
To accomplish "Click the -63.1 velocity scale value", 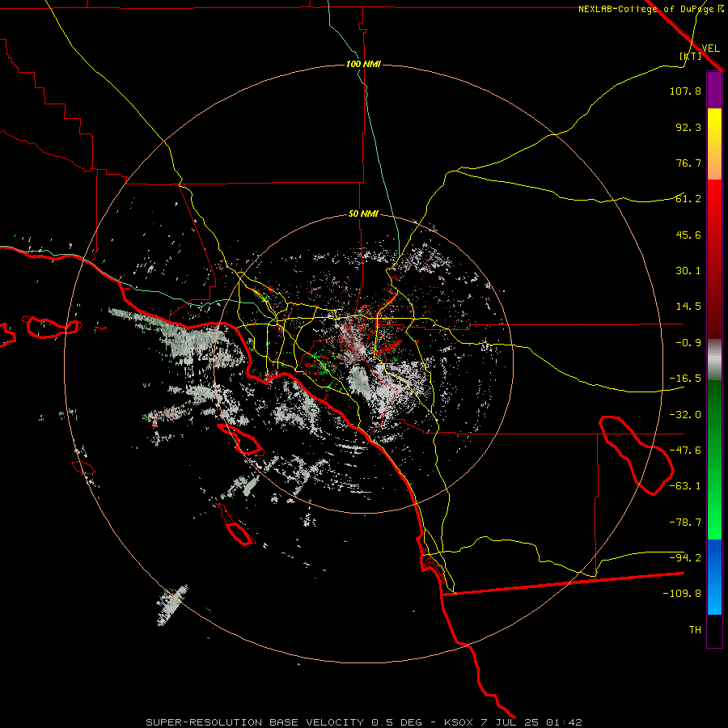I will (685, 486).
